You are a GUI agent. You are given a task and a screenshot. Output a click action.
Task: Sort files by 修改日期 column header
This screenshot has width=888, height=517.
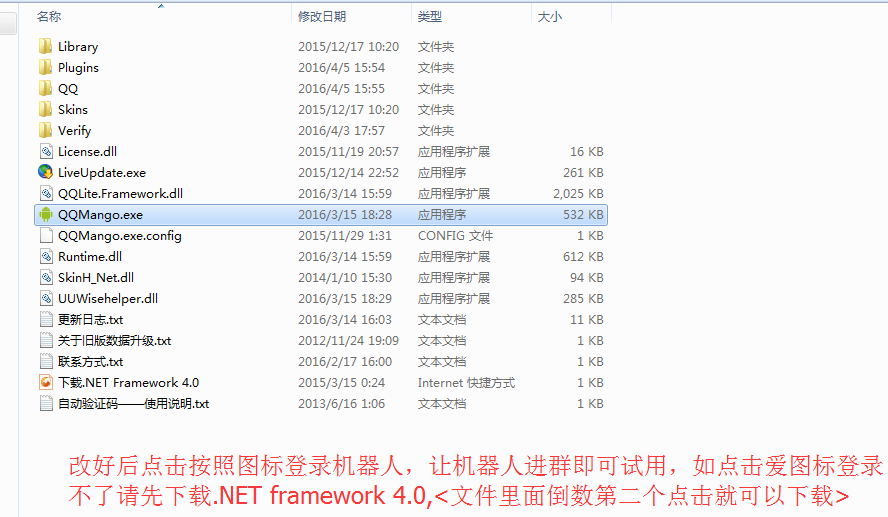(322, 16)
